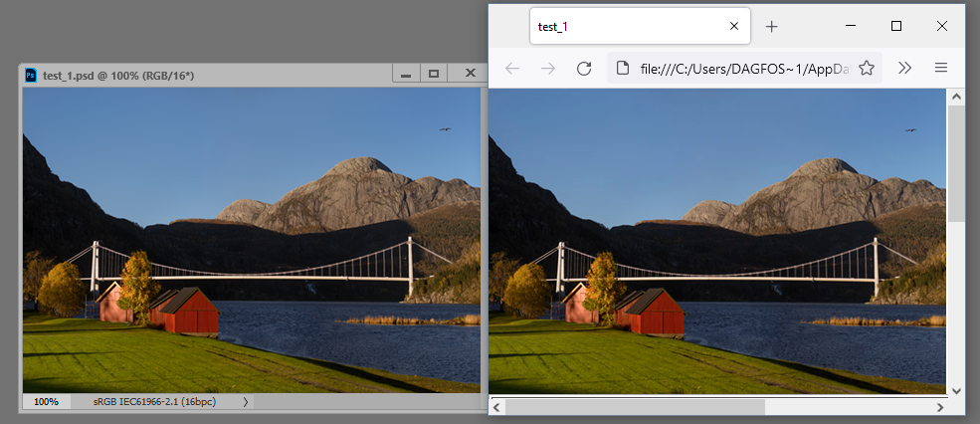The width and height of the screenshot is (980, 424).
Task: Select the test_1 browser tab
Action: pyautogui.click(x=640, y=26)
